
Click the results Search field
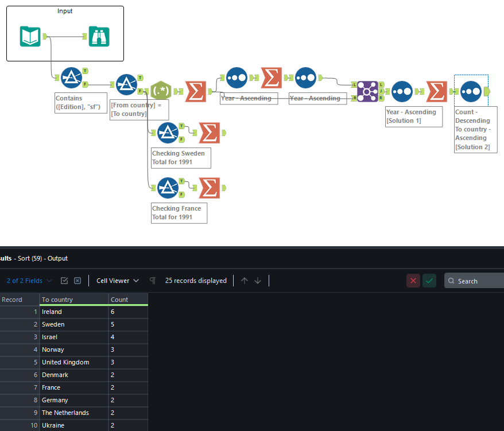474,281
